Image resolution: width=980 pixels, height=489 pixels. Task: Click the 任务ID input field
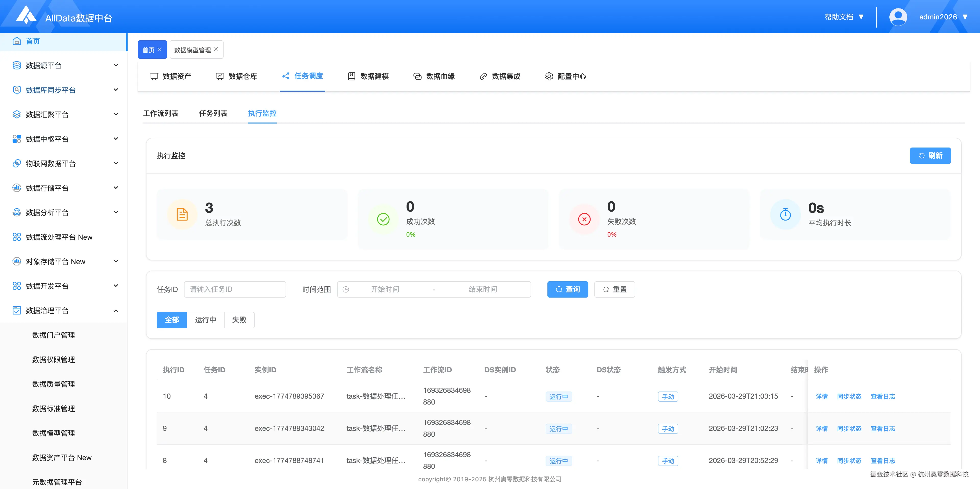[235, 289]
